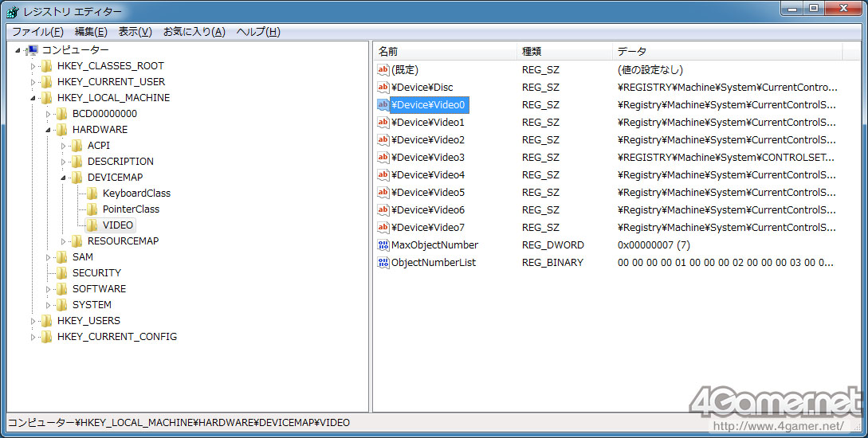Sort by the データ column header
The image size is (868, 438).
(728, 52)
